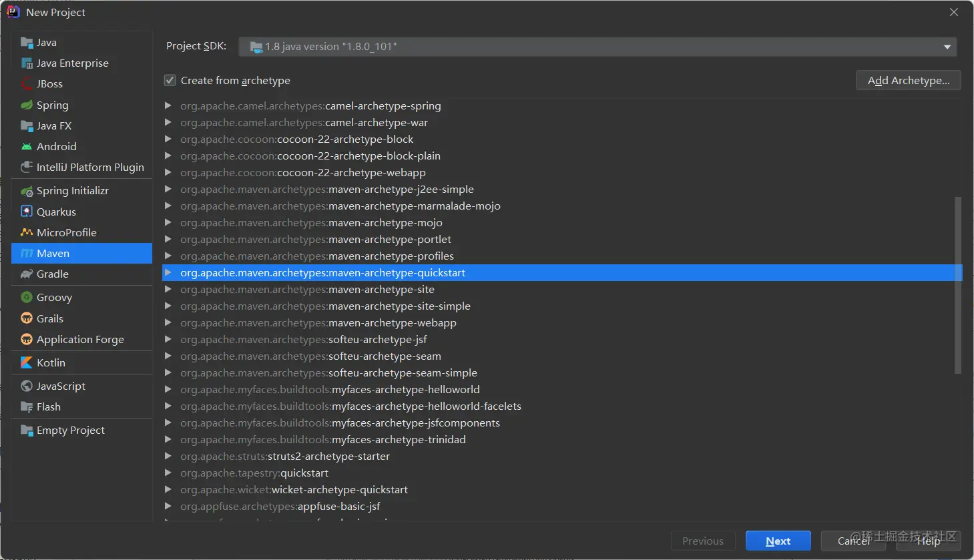This screenshot has height=560, width=974.
Task: Click the Android robot icon
Action: coord(27,147)
